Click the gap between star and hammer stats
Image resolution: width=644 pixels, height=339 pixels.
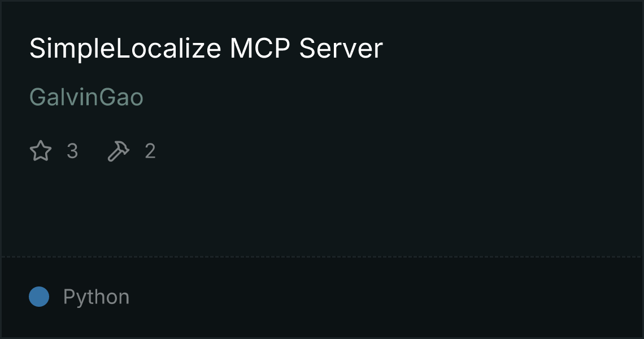tap(93, 151)
